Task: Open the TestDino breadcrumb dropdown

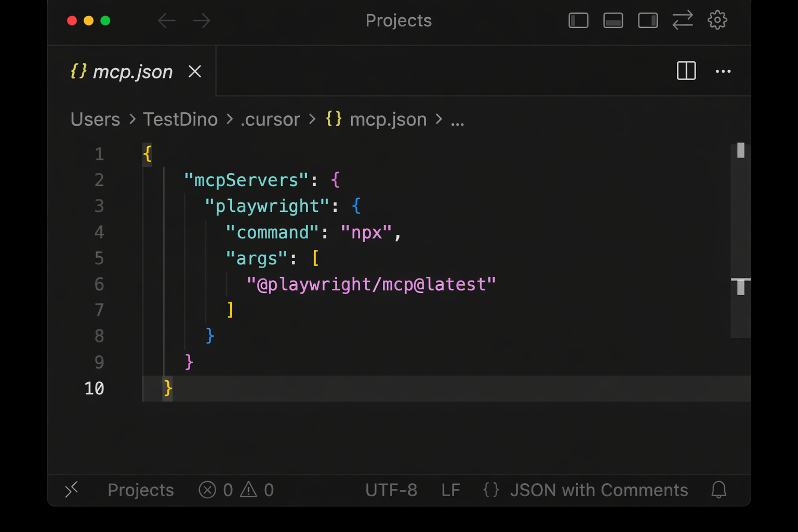Action: [180, 119]
